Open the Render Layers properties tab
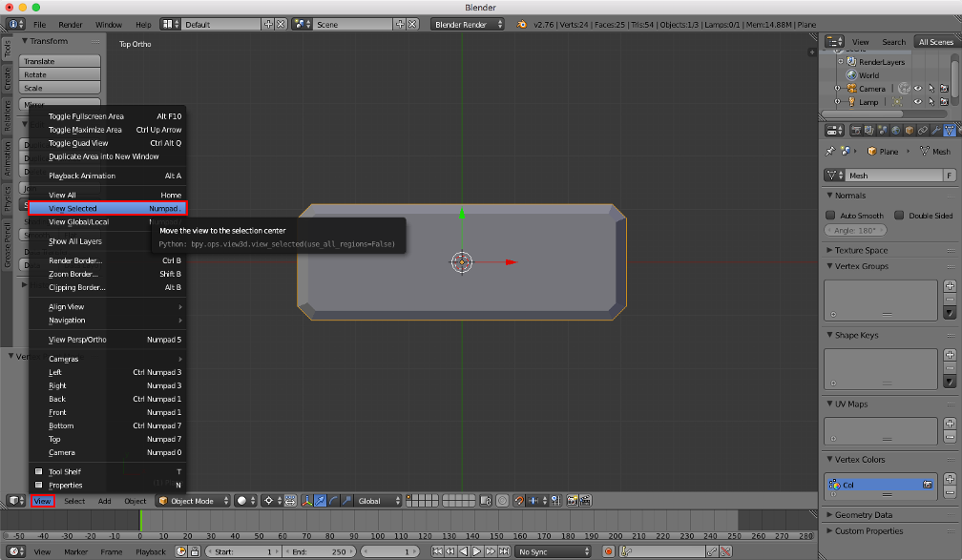 pos(868,131)
